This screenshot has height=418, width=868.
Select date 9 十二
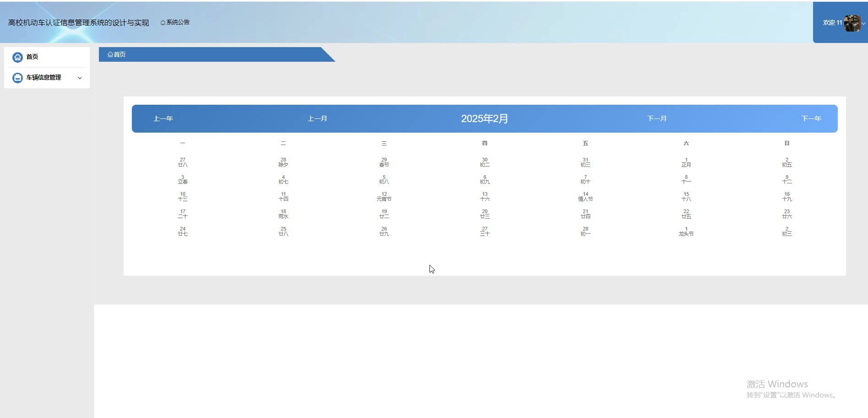pos(787,180)
